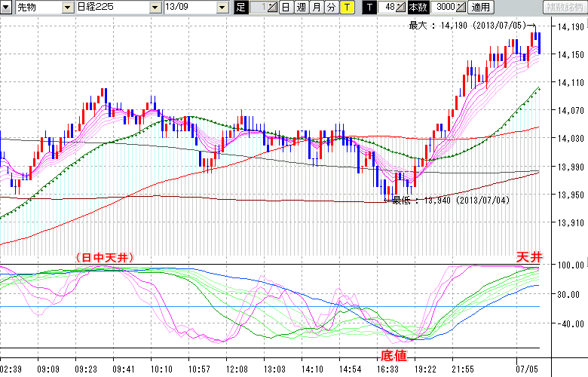Expand the 先物 product type dropdown
The image size is (588, 377).
69,8
